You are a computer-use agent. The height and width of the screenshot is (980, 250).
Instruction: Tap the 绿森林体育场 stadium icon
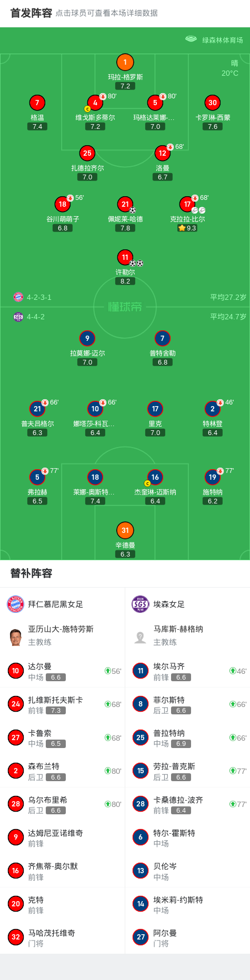click(x=191, y=39)
